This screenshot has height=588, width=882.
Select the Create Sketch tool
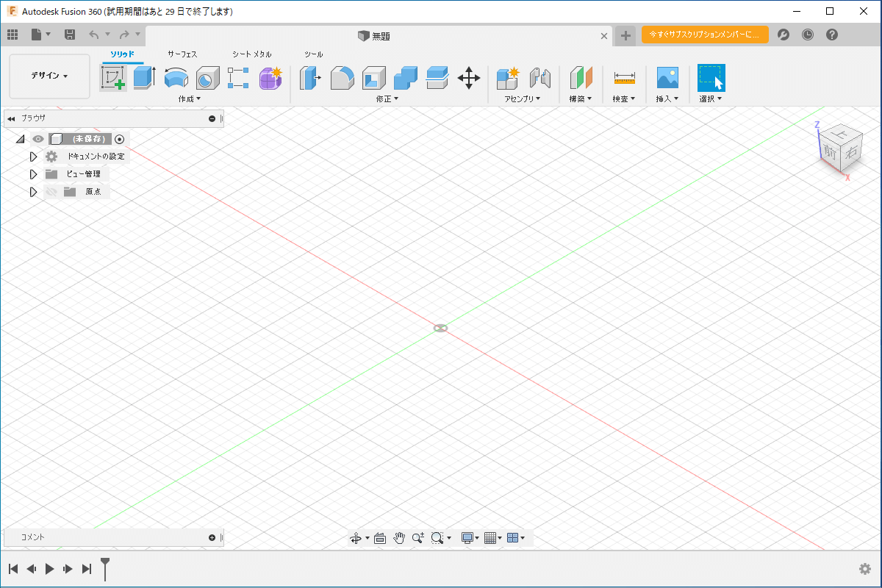coord(113,78)
